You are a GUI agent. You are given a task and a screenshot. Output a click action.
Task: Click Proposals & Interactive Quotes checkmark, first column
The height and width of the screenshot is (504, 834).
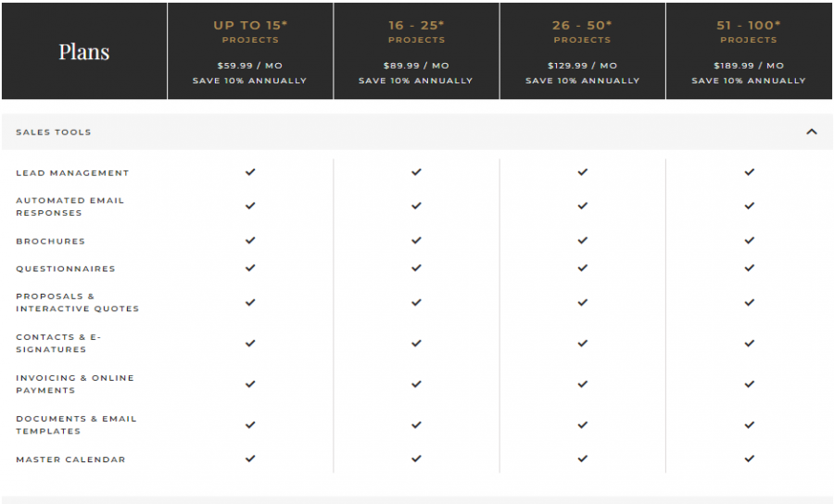coord(250,303)
